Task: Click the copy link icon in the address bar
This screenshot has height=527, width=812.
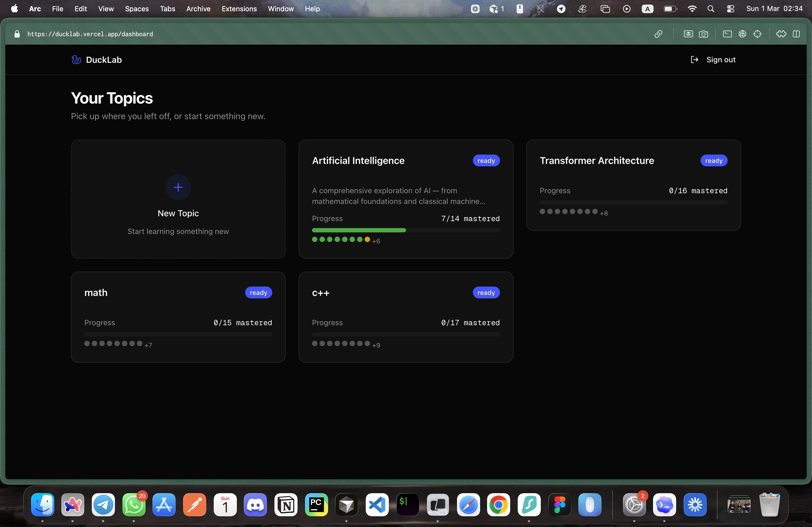Action: click(658, 34)
